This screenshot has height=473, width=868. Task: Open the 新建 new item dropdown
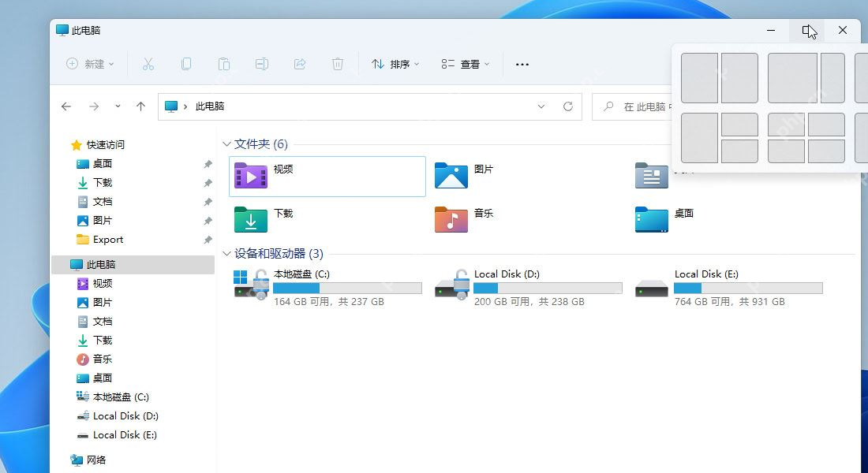pyautogui.click(x=90, y=64)
